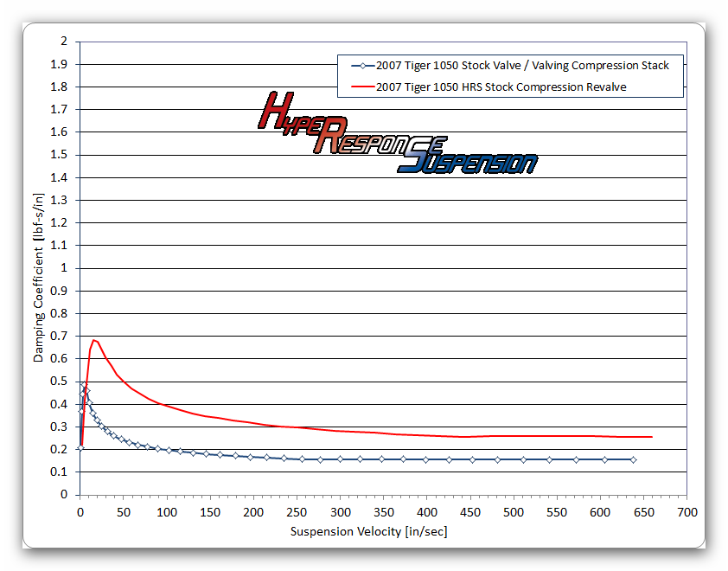Click velocity axis tick label "100"
728x571 pixels.
pos(167,512)
